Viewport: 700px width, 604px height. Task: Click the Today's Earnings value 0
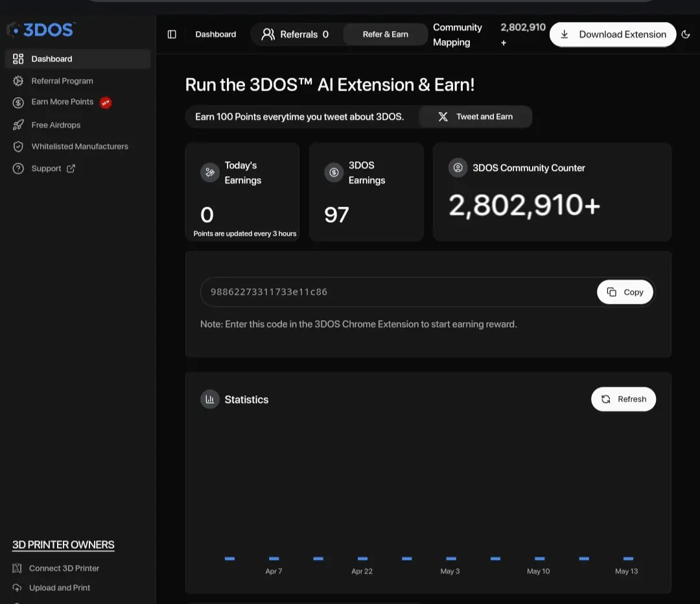coord(207,215)
